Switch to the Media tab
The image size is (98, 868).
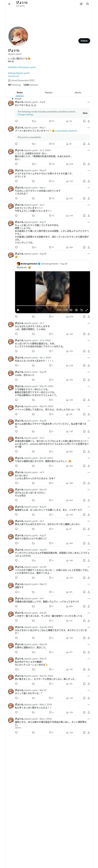click(78, 92)
